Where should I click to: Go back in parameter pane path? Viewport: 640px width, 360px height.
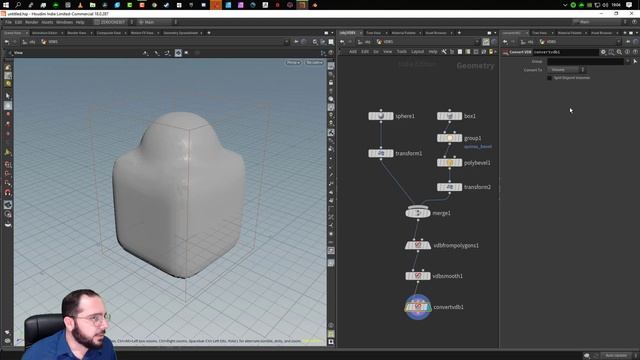point(505,42)
